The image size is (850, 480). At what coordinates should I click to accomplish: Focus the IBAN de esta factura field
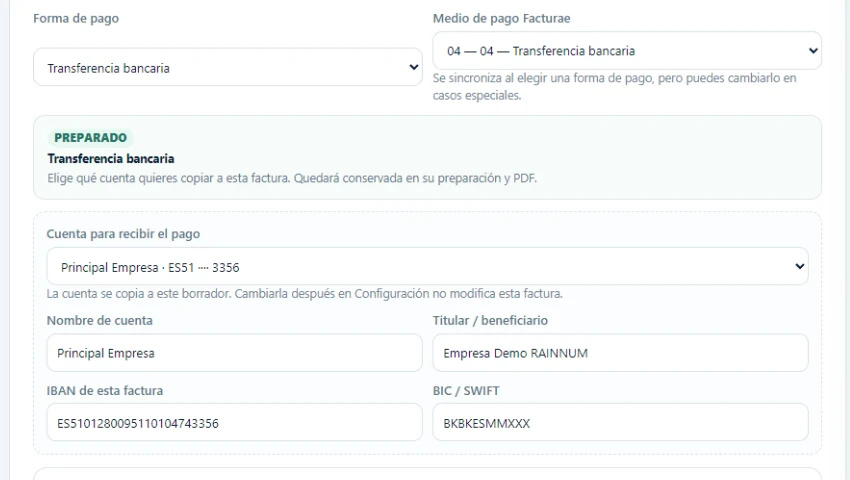[234, 423]
